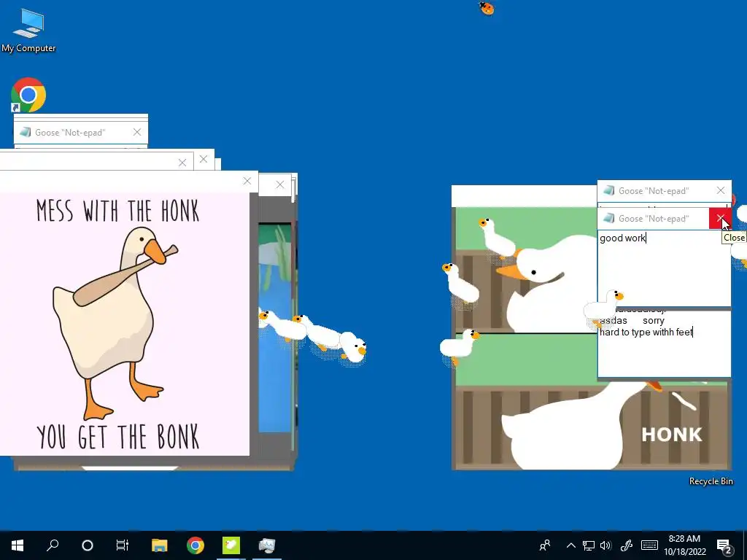Click the notepad icon in 'good work' title bar

608,218
